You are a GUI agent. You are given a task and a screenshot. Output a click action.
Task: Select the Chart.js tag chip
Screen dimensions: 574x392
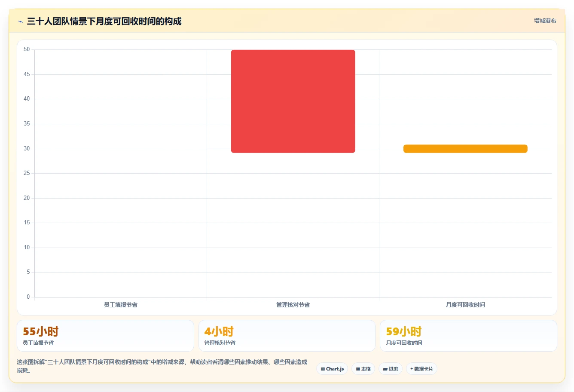point(332,369)
